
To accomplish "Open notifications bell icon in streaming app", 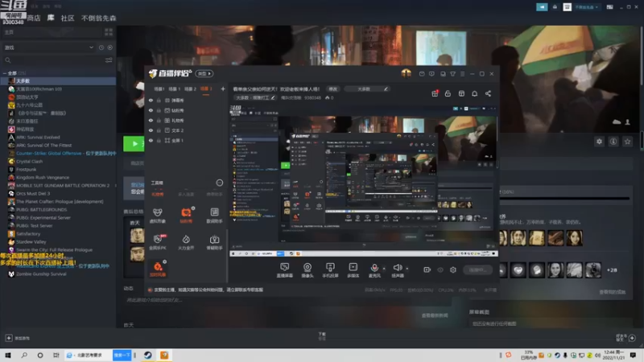I will (x=474, y=93).
